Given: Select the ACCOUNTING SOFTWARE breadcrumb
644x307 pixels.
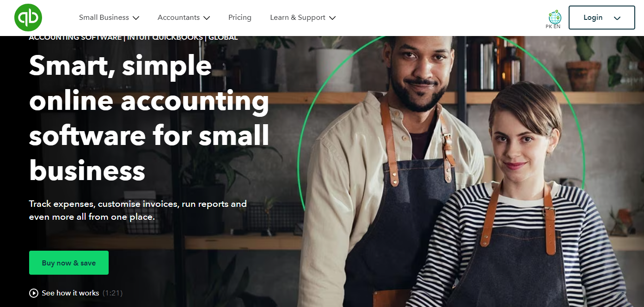Looking at the screenshot, I should pos(75,37).
